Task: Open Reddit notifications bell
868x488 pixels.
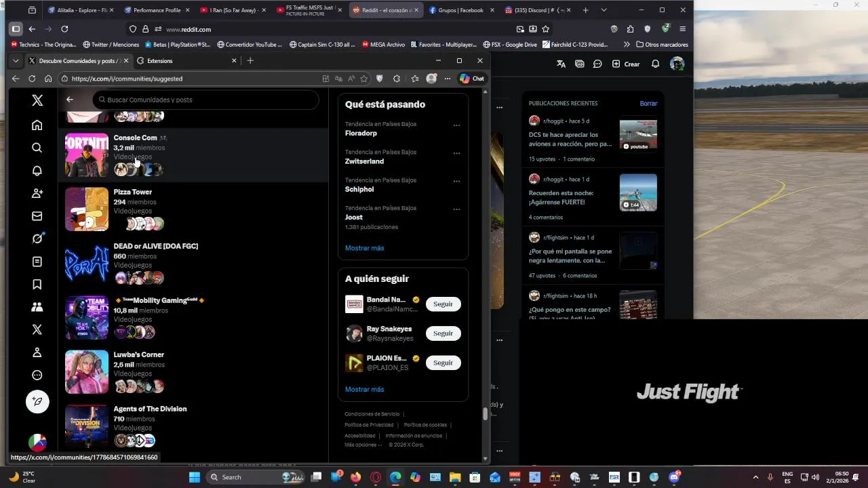Action: (x=655, y=64)
